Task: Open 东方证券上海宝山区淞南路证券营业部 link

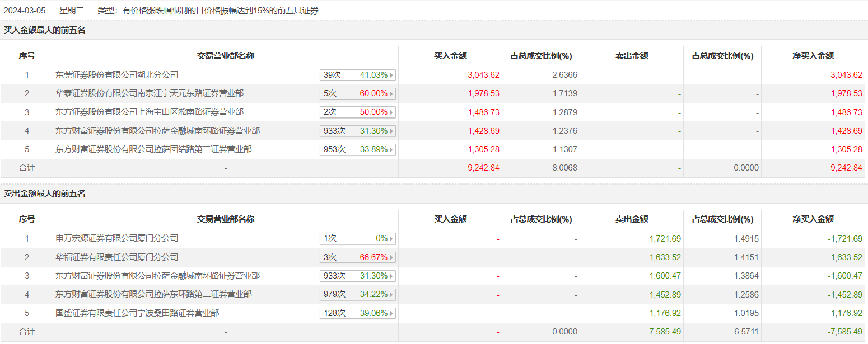Action: pyautogui.click(x=150, y=112)
